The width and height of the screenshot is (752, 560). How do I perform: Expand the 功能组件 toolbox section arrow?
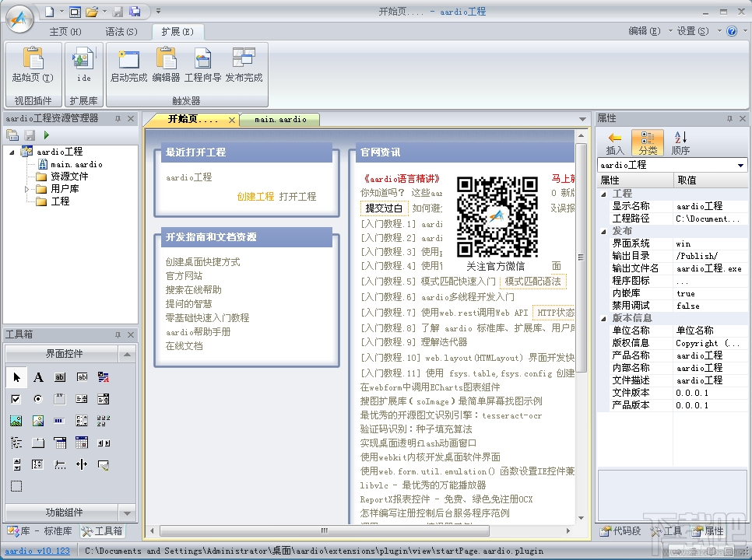pos(127,513)
